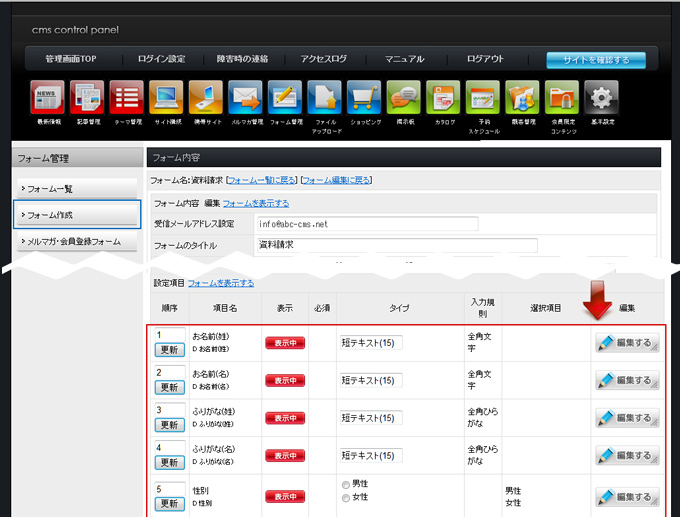Expand フォーム一覧 in the sidebar
680x517 pixels.
click(x=78, y=188)
